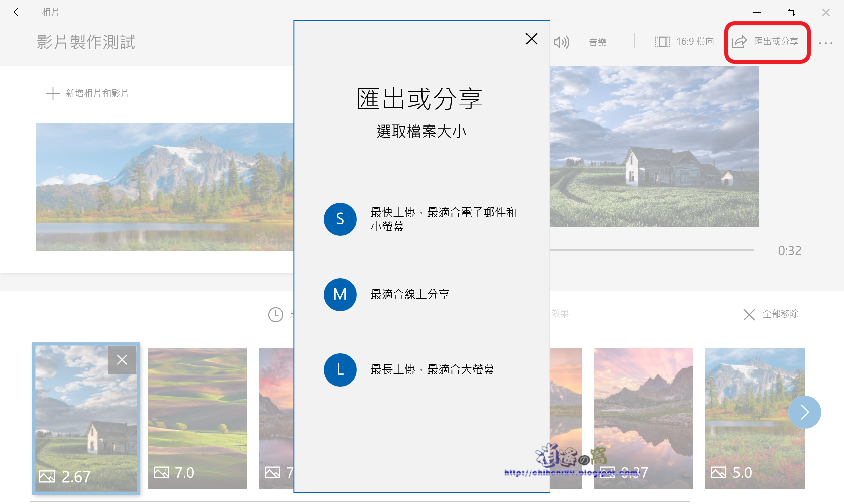Choose 最長上傳，最適合大螢幕 option
Image resolution: width=844 pixels, height=504 pixels.
click(433, 370)
